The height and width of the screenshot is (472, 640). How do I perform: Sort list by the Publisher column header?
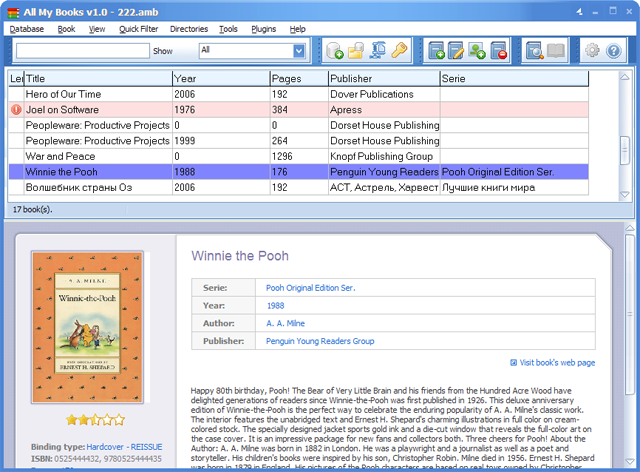(384, 78)
